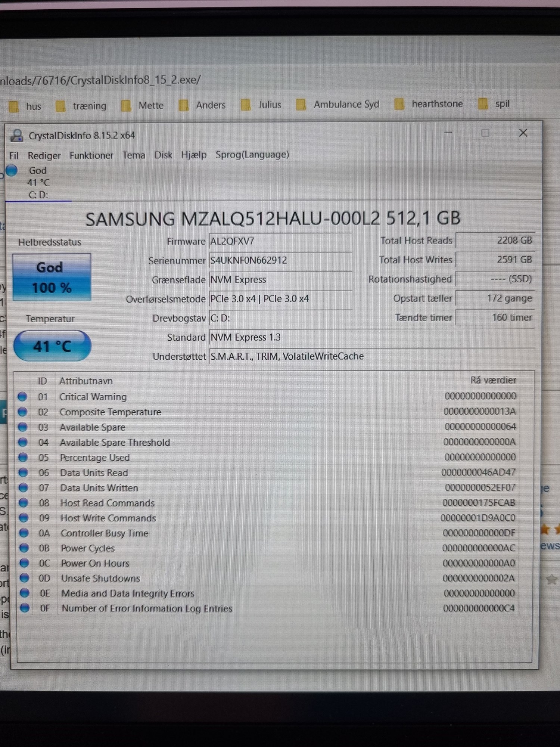The width and height of the screenshot is (560, 747).
Task: Open the træning bookmark folder
Action: point(81,106)
